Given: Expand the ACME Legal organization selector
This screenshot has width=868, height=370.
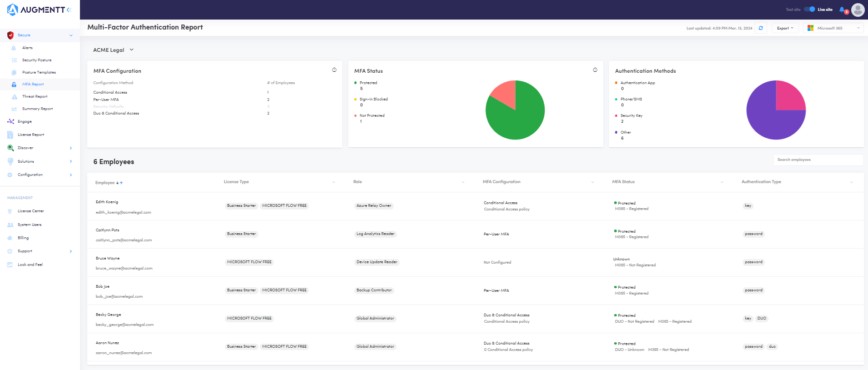Looking at the screenshot, I should tap(113, 50).
